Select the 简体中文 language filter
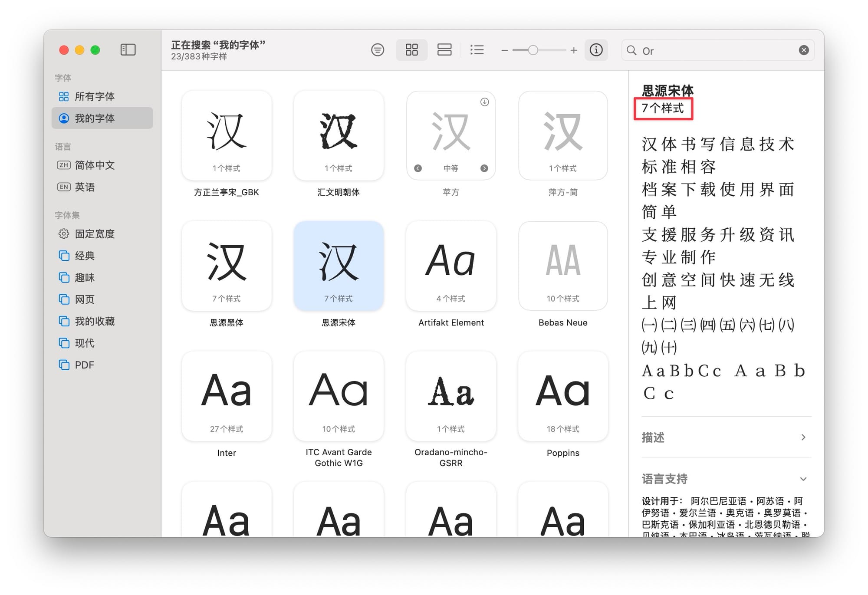The image size is (868, 595). tap(95, 165)
